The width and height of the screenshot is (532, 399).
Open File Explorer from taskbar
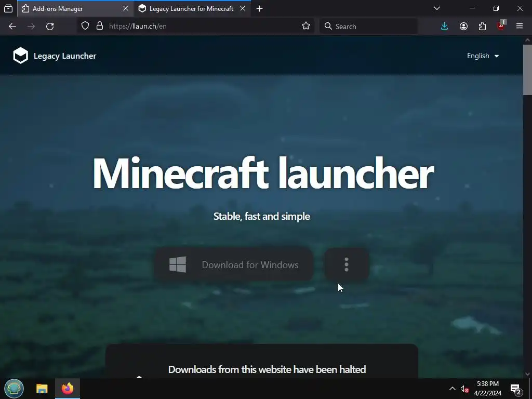click(42, 389)
